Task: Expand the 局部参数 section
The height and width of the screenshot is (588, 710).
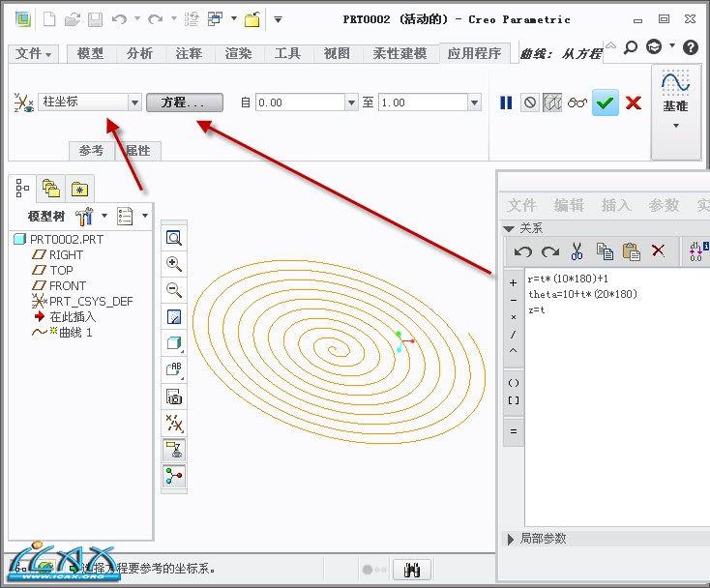Action: pos(511,539)
